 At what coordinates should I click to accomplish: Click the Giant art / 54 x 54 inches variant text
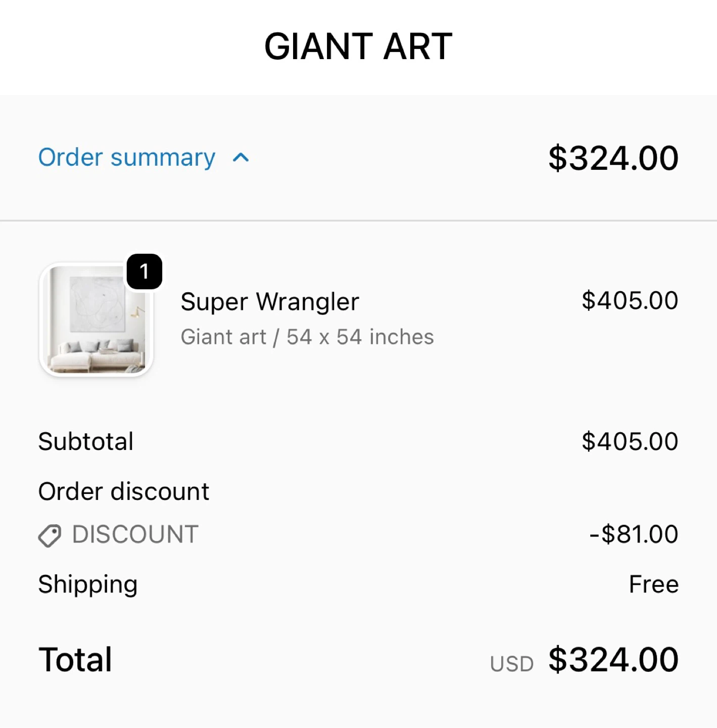[307, 337]
